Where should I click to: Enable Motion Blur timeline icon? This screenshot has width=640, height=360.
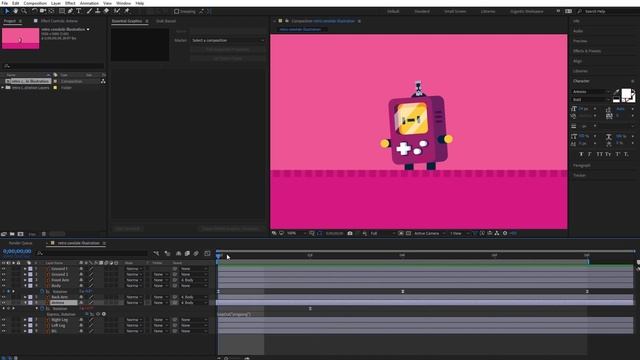click(x=196, y=253)
